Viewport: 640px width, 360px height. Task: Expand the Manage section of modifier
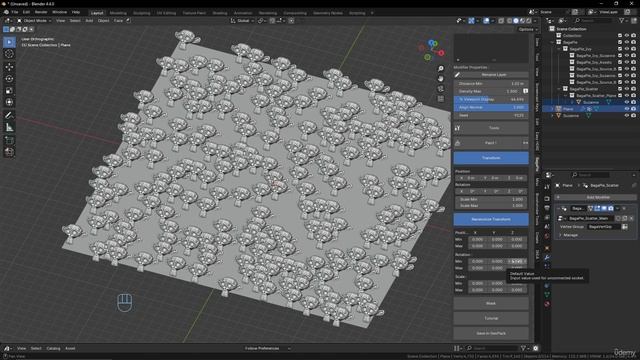coord(569,235)
